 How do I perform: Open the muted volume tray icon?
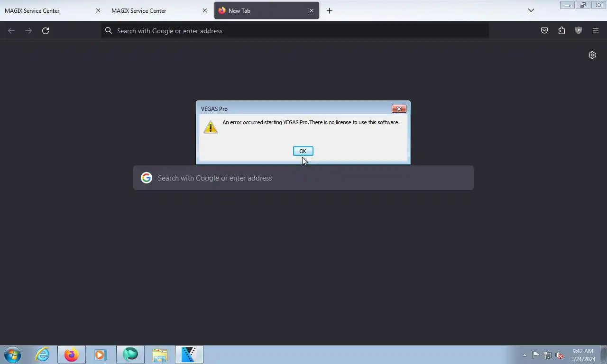[560, 355]
